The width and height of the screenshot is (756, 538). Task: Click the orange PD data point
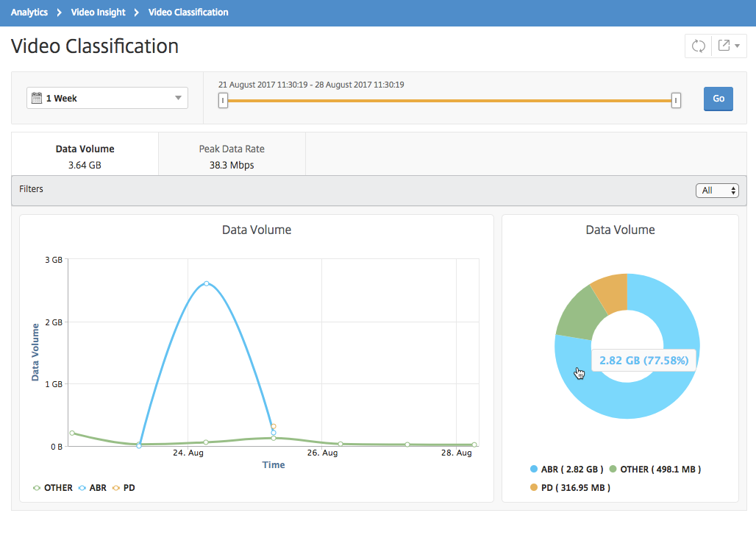[274, 426]
